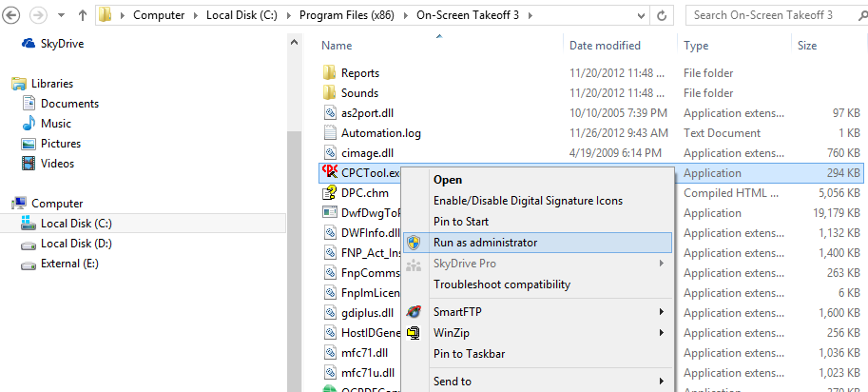Viewport: 868px width, 392px height.
Task: Select the 294 KB size cell
Action: [x=843, y=173]
